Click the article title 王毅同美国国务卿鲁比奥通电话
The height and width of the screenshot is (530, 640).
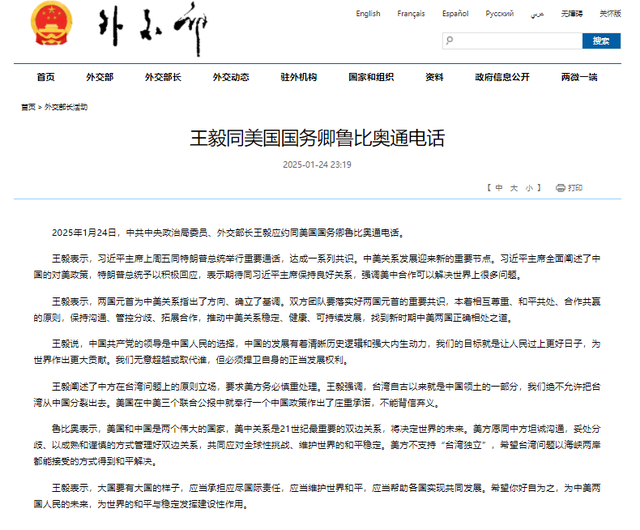(x=317, y=138)
